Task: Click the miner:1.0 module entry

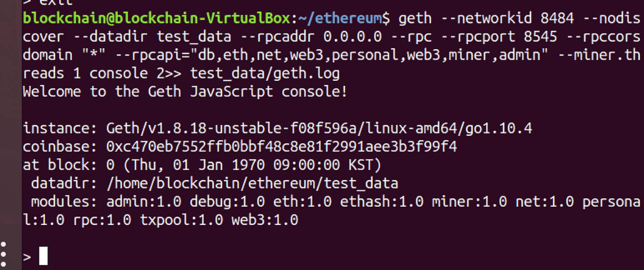Action: 469,202
